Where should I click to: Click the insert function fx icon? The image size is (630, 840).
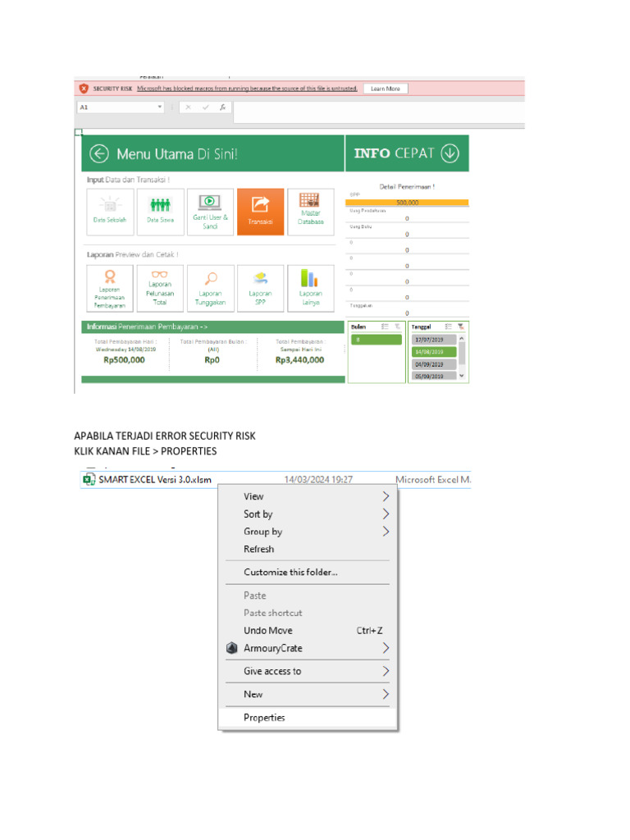[222, 107]
